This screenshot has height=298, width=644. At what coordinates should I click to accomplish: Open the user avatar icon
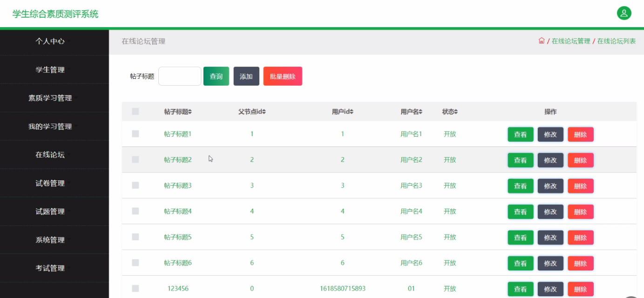[x=624, y=13]
